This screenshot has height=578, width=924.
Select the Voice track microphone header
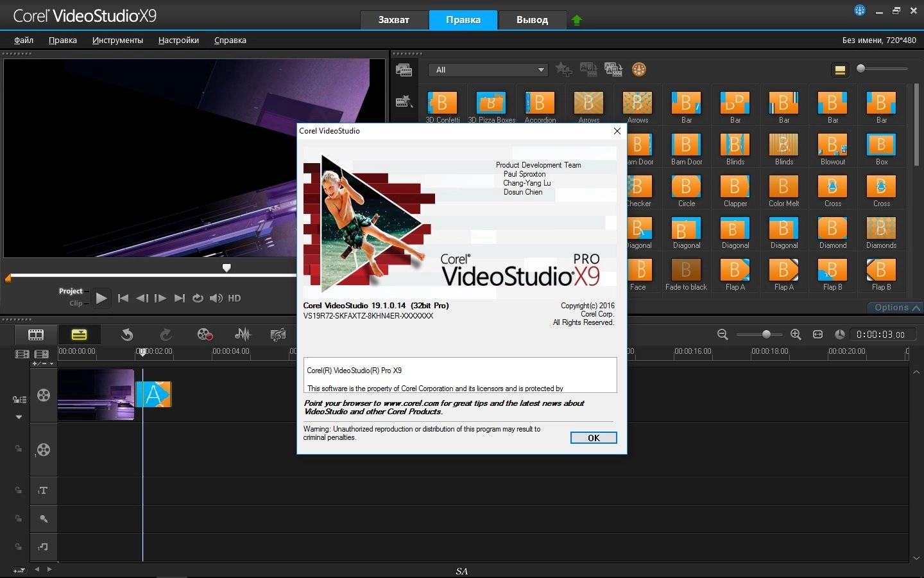click(x=44, y=519)
